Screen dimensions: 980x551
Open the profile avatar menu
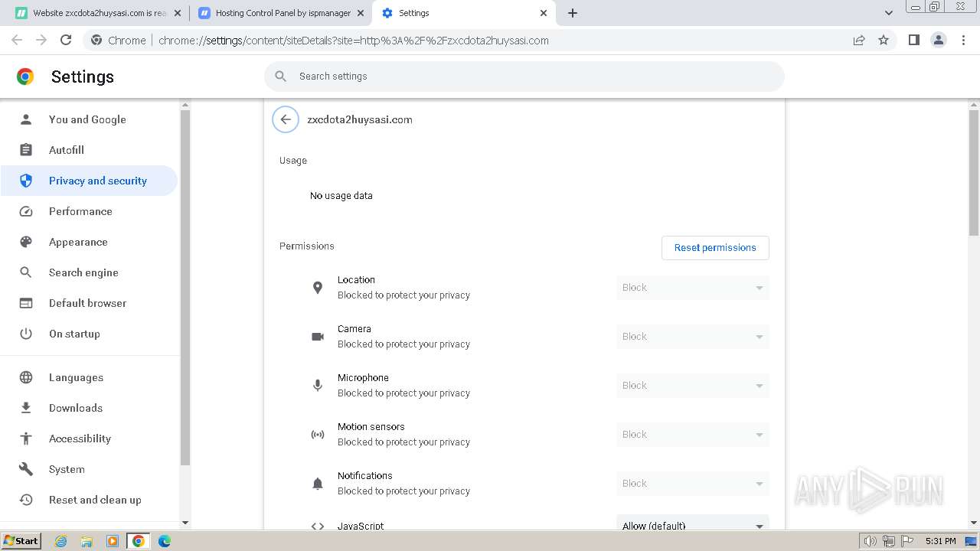point(939,40)
